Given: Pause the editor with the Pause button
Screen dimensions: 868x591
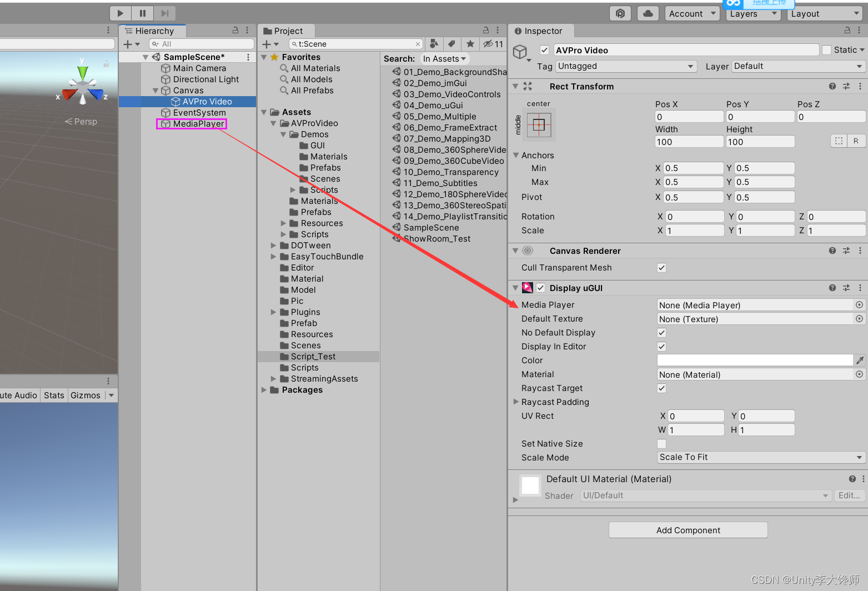Looking at the screenshot, I should [x=143, y=13].
